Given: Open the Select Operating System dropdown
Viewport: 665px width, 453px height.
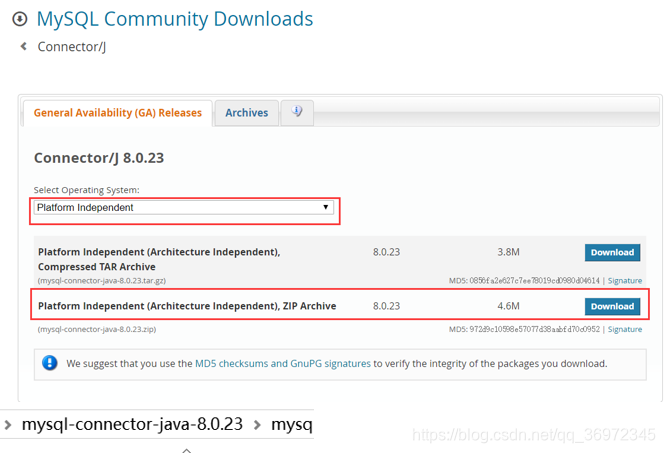Looking at the screenshot, I should point(184,207).
